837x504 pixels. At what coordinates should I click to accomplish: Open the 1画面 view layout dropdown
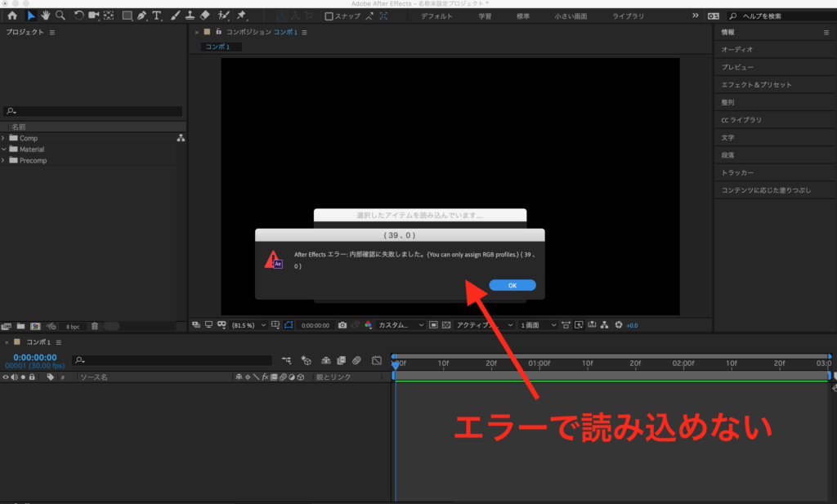point(538,325)
